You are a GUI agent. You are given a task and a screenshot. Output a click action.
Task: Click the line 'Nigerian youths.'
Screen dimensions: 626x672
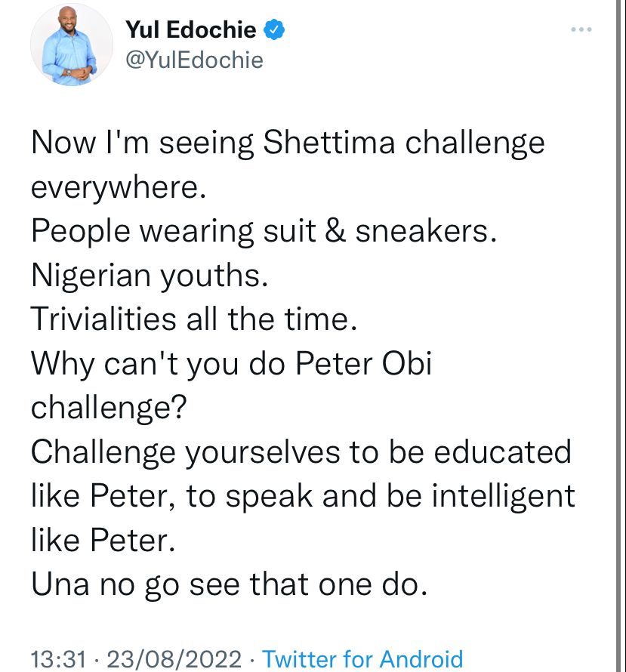pyautogui.click(x=150, y=276)
